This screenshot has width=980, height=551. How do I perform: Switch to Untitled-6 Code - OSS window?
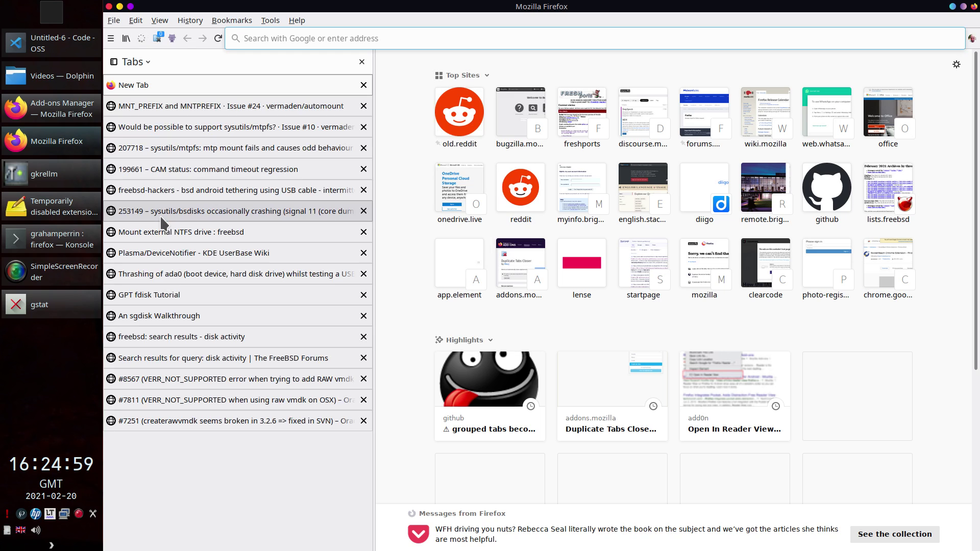pos(51,43)
